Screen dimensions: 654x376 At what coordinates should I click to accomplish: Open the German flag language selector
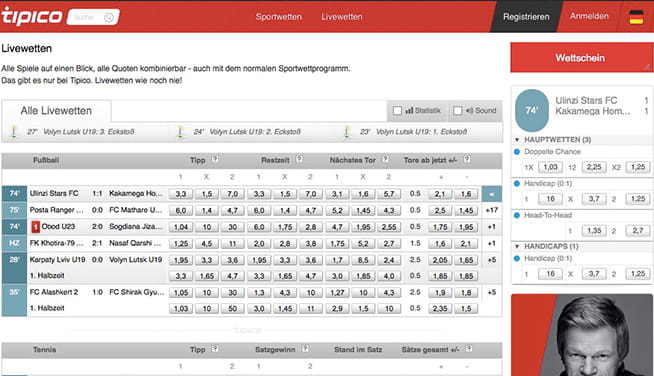click(636, 17)
